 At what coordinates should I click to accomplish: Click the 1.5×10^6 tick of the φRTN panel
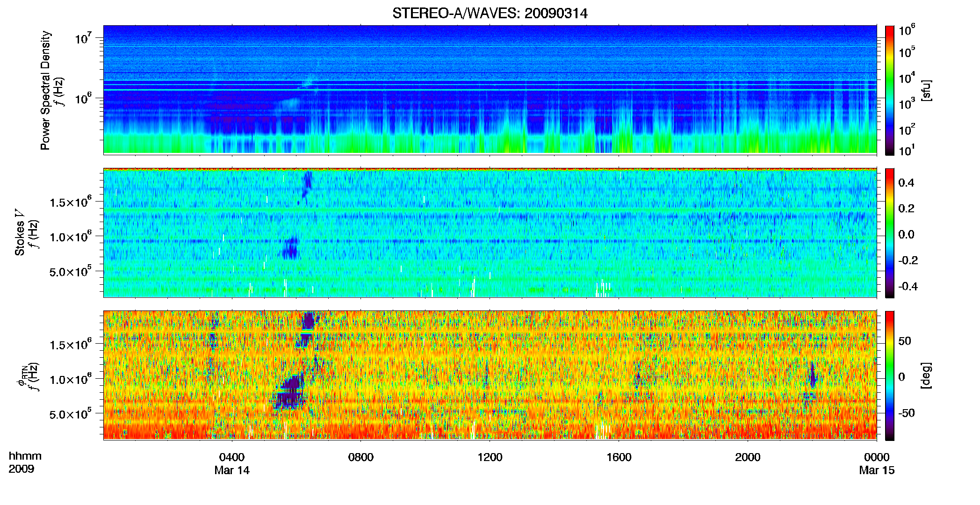pyautogui.click(x=71, y=344)
